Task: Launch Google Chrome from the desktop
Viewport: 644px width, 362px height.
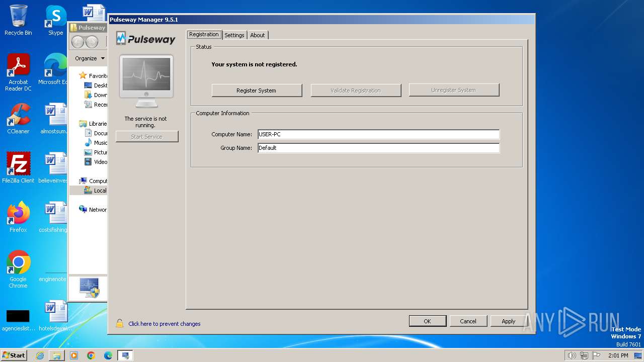Action: (x=18, y=269)
